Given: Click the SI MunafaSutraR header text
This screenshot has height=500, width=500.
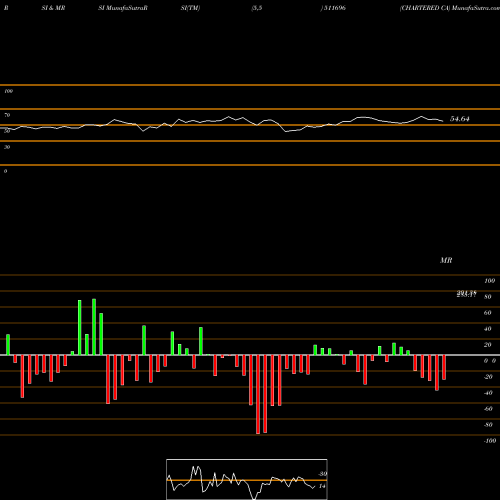Looking at the screenshot, I should pos(123,8).
